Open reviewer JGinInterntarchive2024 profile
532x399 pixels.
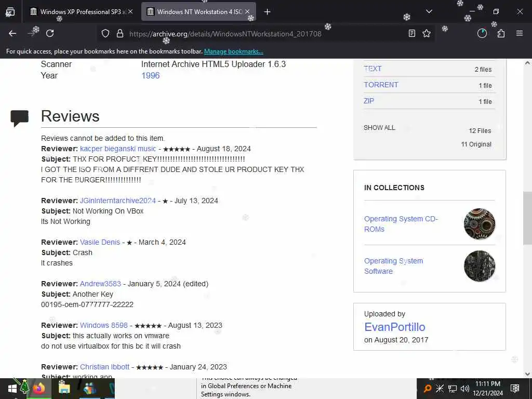118,201
